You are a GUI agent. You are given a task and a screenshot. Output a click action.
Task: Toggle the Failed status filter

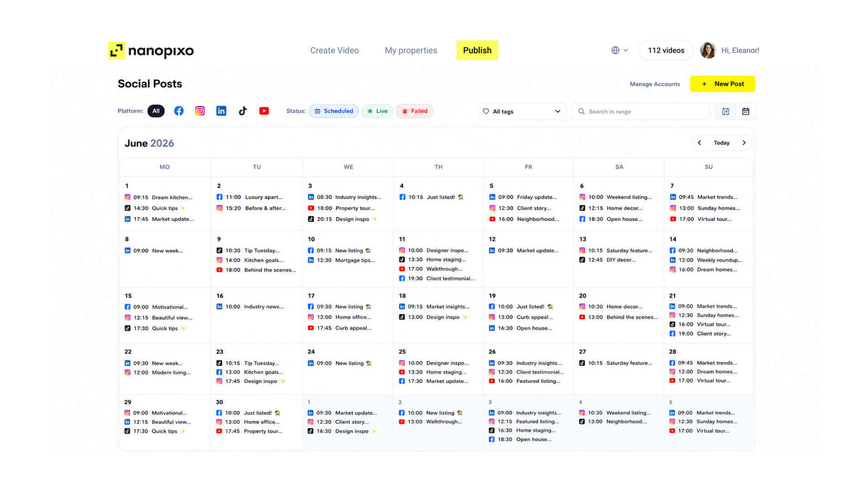415,111
